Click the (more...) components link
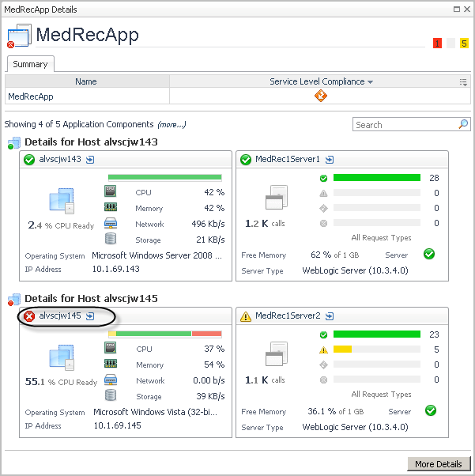Viewport: 475px width, 476px height. click(172, 124)
